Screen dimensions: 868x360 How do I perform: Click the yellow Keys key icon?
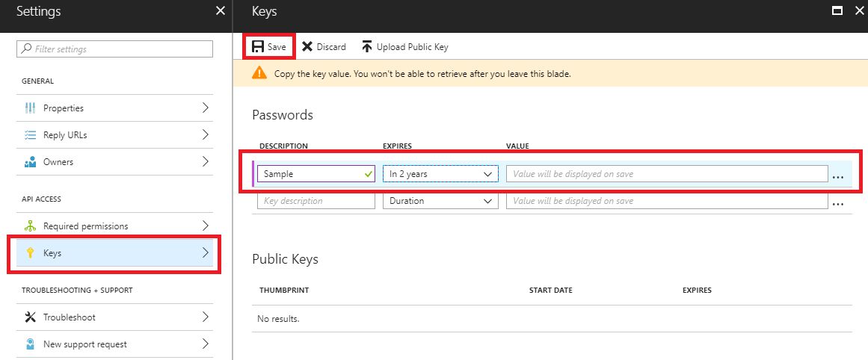(x=31, y=253)
